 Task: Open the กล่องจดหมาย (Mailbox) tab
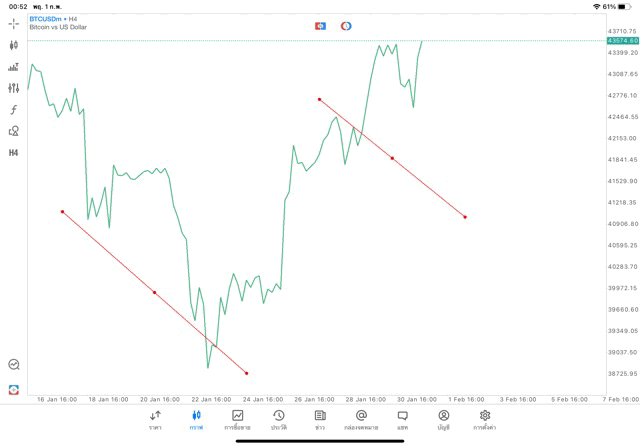tap(361, 420)
